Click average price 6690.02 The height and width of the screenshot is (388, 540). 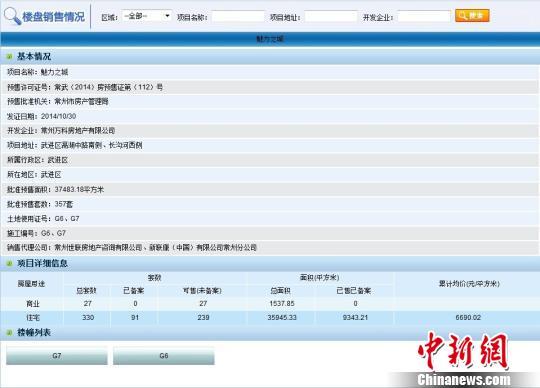point(468,317)
